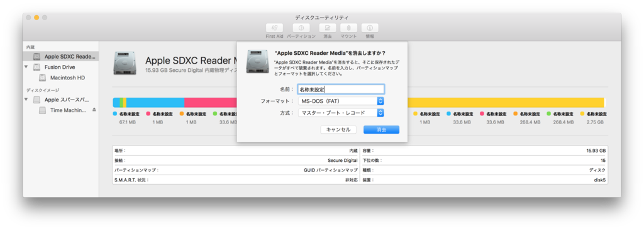Click the disk icon in erase dialog
The image size is (644, 230).
tap(257, 61)
